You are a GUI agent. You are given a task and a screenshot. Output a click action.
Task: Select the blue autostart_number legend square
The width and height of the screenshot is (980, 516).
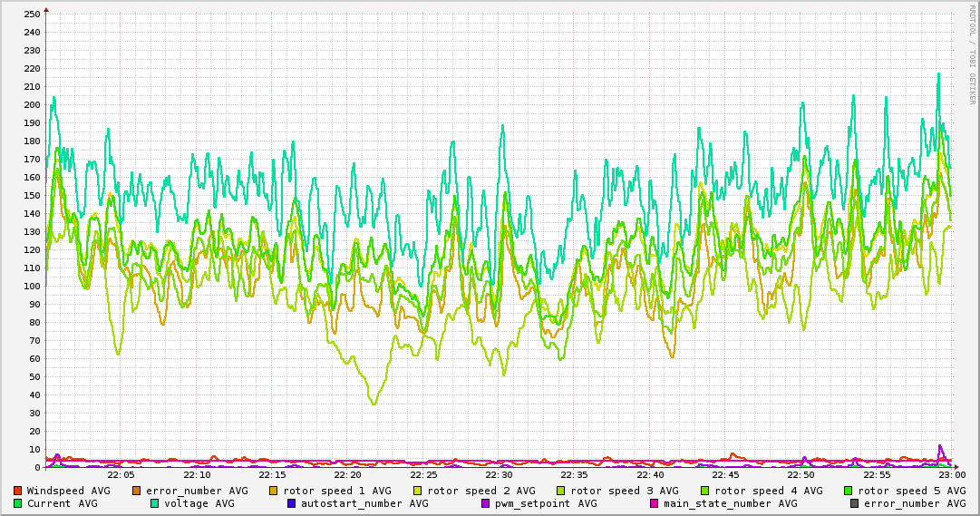(292, 503)
